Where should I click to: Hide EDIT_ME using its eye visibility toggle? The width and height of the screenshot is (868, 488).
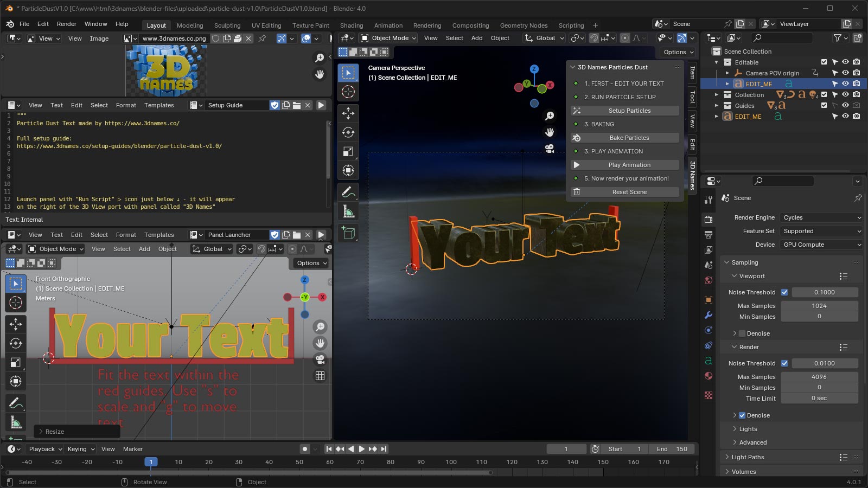847,84
